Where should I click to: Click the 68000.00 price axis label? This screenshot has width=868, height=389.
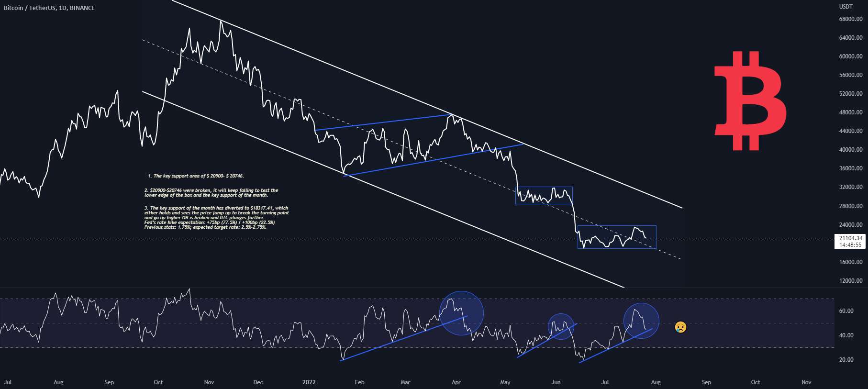[x=851, y=19]
